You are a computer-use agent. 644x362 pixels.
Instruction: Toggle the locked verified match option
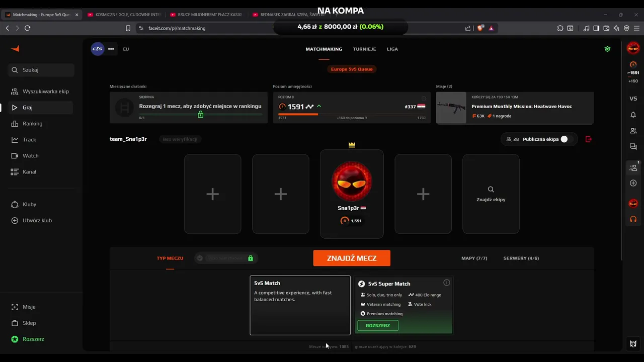(226, 258)
